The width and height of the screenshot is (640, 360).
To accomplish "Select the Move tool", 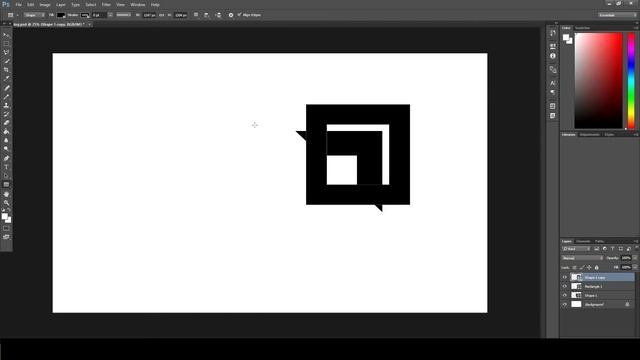I will 6,35.
